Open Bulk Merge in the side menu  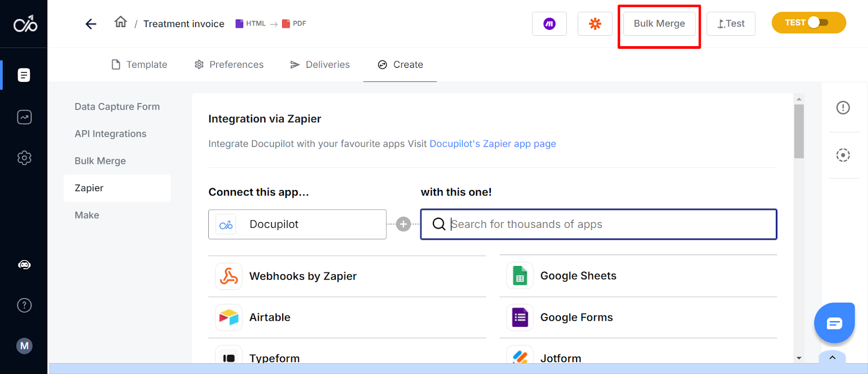(x=100, y=161)
